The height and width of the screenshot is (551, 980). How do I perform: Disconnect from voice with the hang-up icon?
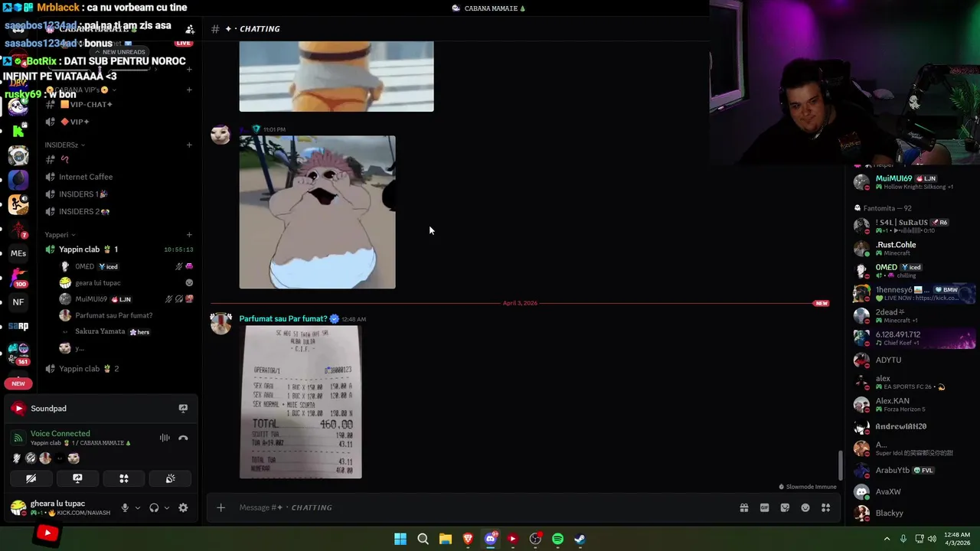[183, 438]
